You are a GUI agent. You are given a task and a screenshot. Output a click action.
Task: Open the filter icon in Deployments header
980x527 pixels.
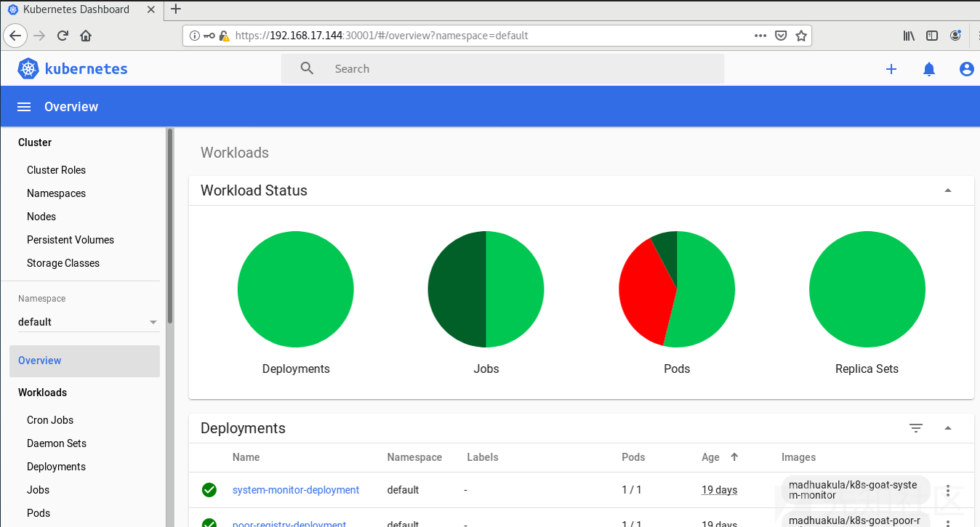(916, 428)
